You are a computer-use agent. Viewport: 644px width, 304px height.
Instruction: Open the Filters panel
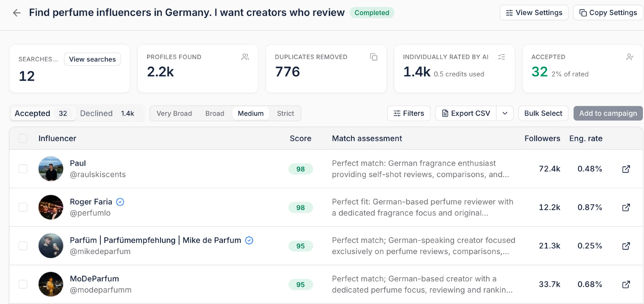click(x=409, y=113)
